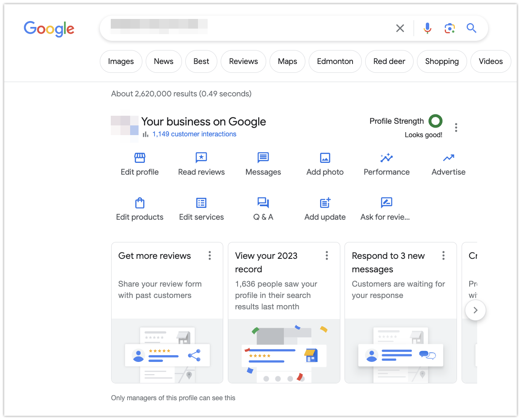The width and height of the screenshot is (521, 420).
Task: Select the Maps filter tab
Action: click(287, 61)
